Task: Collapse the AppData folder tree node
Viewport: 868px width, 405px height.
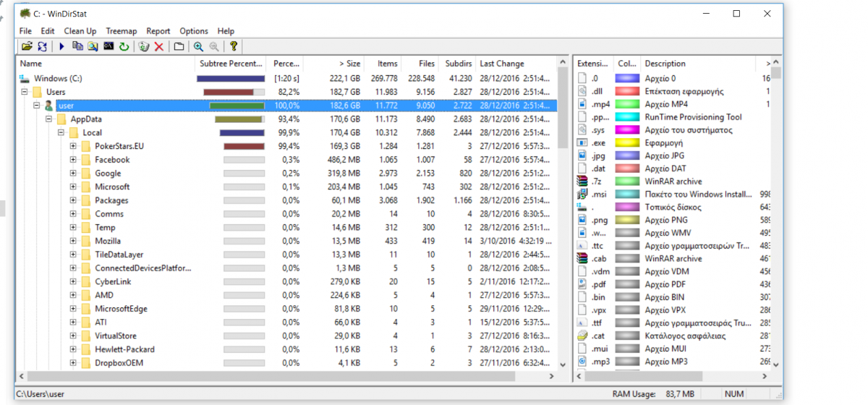Action: 49,119
